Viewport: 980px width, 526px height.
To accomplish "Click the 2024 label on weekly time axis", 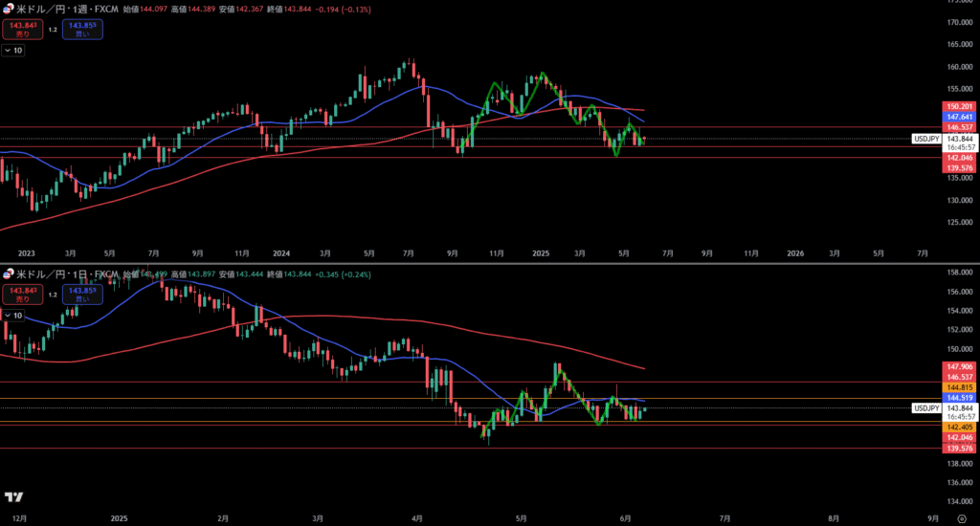I will 281,253.
